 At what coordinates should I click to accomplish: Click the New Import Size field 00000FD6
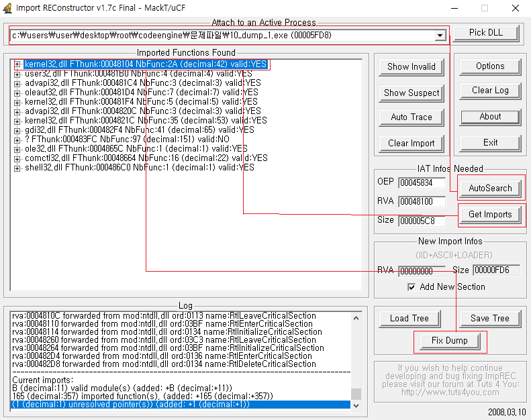pos(496,270)
